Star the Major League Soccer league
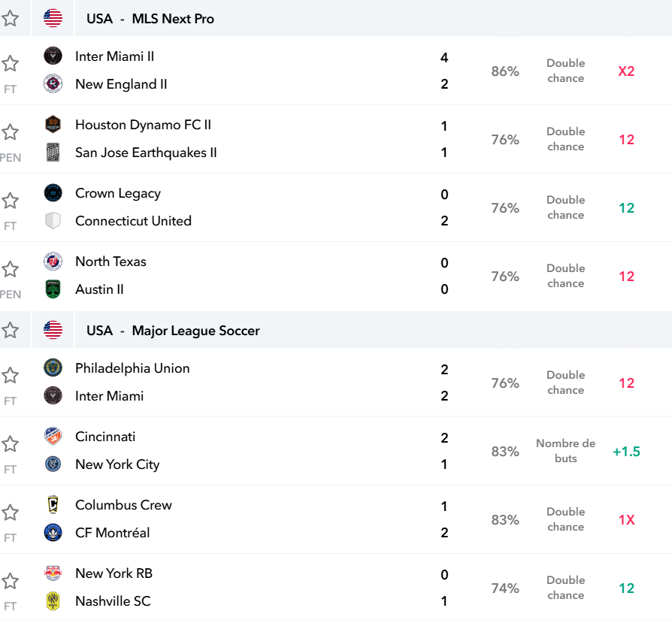Image resolution: width=672 pixels, height=620 pixels. click(x=11, y=331)
